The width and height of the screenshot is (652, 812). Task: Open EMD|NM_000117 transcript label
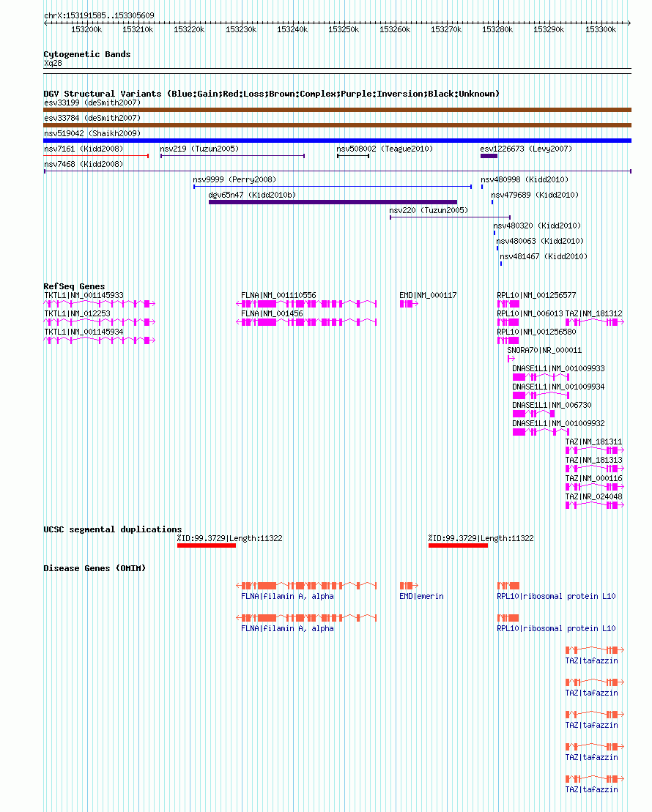pyautogui.click(x=428, y=295)
